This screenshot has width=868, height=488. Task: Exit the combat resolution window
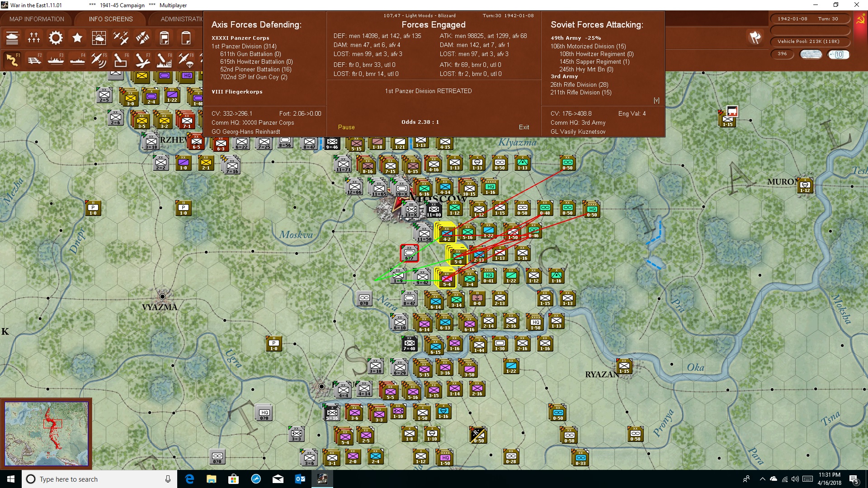pos(524,127)
